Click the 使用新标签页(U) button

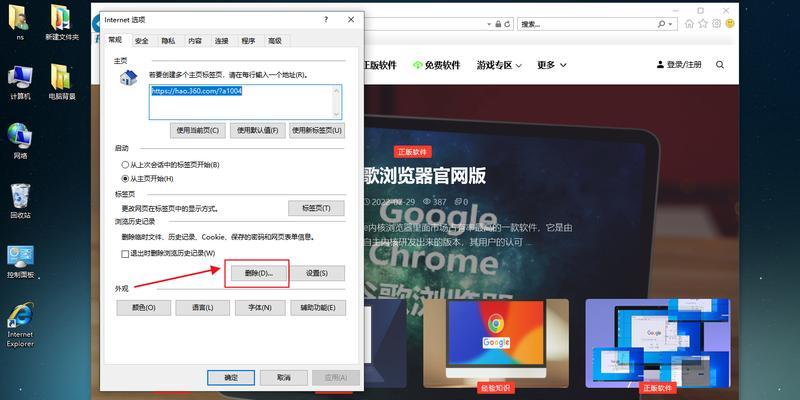[317, 131]
